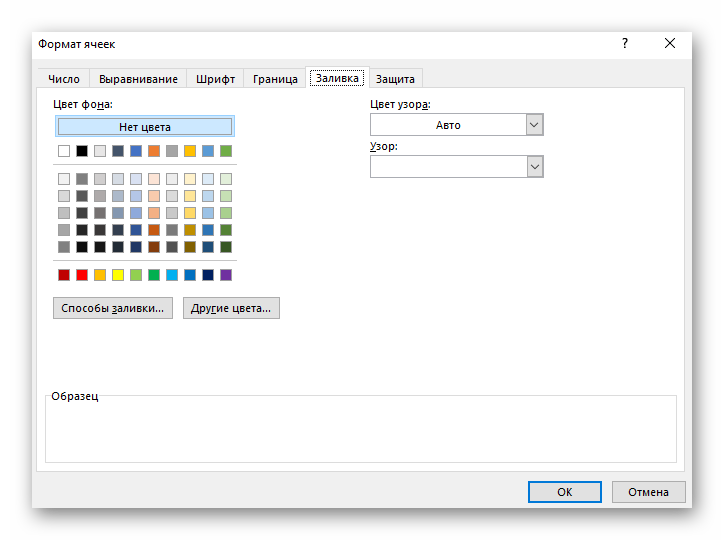Screen dimensions: 724x540
Task: Switch to the Защита tab
Action: [x=395, y=79]
